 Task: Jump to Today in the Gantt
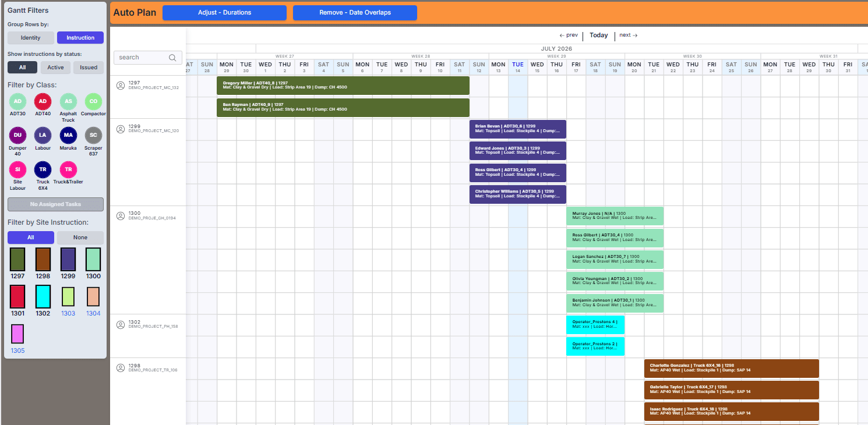(599, 36)
